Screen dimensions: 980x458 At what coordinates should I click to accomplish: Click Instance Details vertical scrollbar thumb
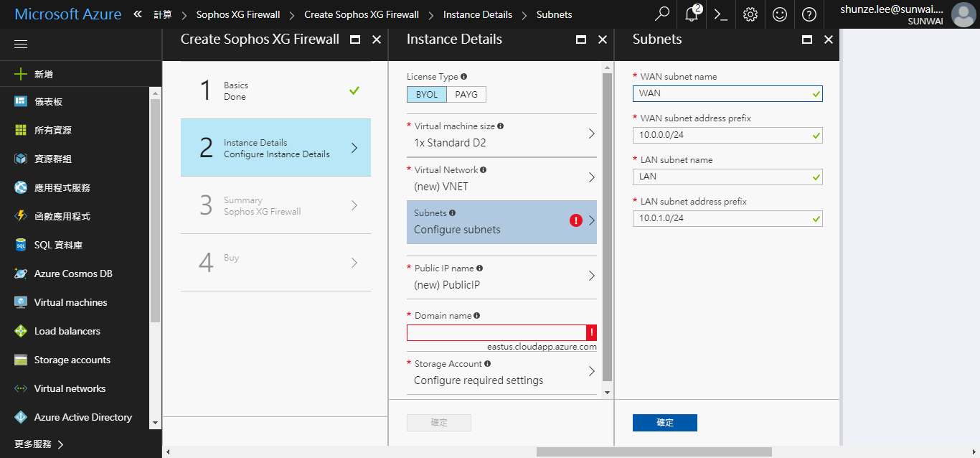608,227
